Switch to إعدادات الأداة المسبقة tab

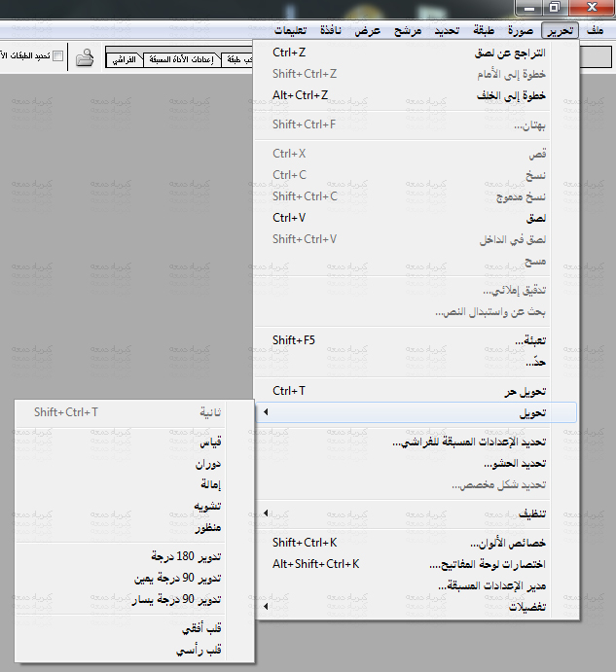(x=183, y=59)
